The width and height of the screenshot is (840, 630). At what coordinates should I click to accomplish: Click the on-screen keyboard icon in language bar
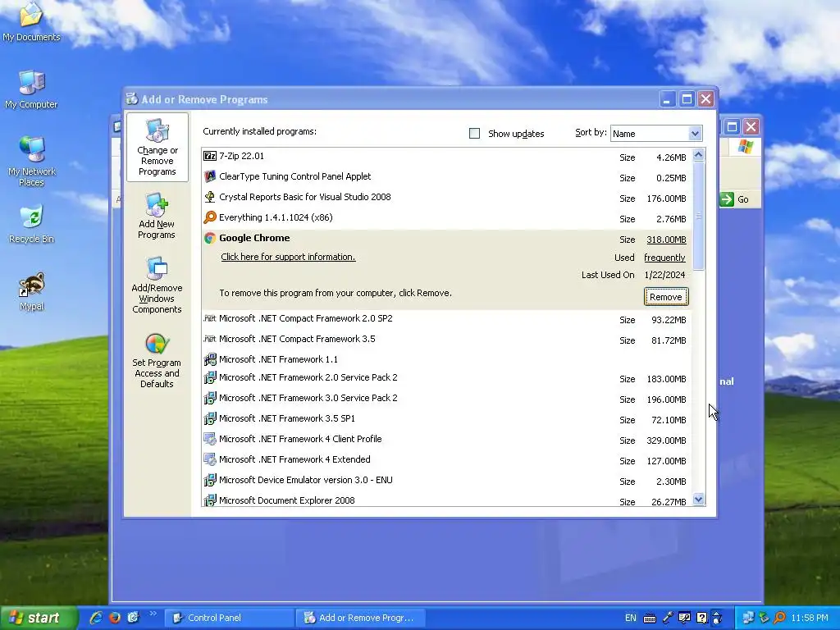pos(650,619)
